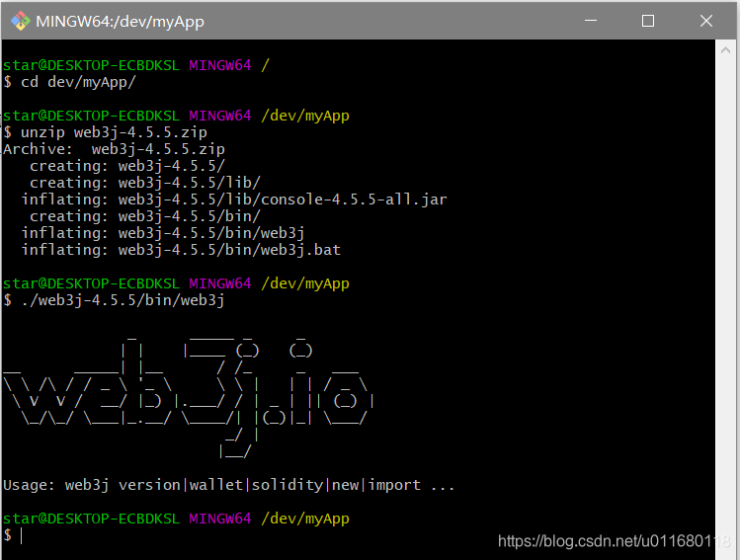Click the 'creating: web3j-4.5.5/' line ending in a slash
740x560 pixels.
point(127,166)
